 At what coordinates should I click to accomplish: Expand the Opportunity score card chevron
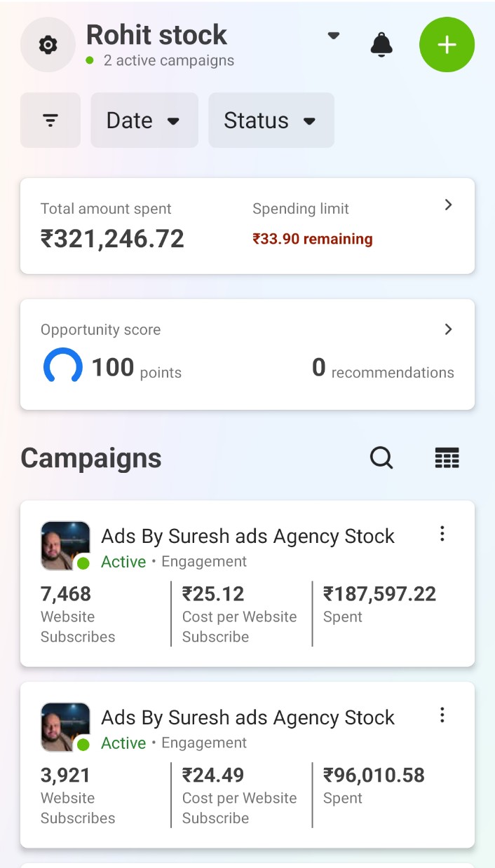tap(448, 329)
